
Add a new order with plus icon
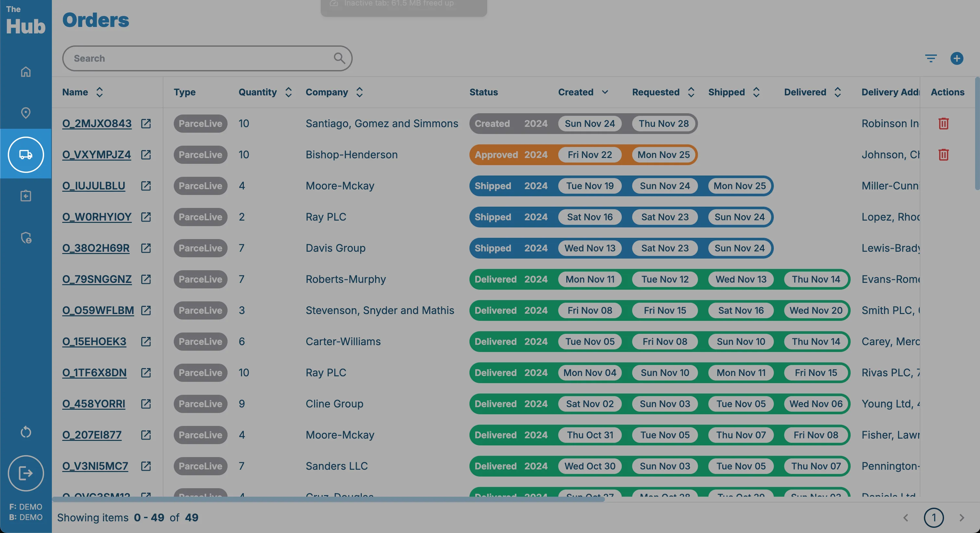click(957, 58)
